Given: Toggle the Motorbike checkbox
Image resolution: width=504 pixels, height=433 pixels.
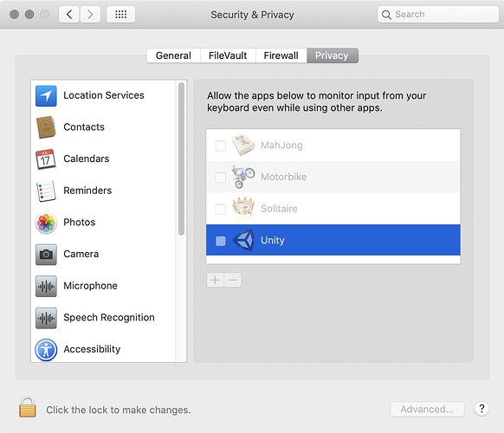Looking at the screenshot, I should 221,178.
